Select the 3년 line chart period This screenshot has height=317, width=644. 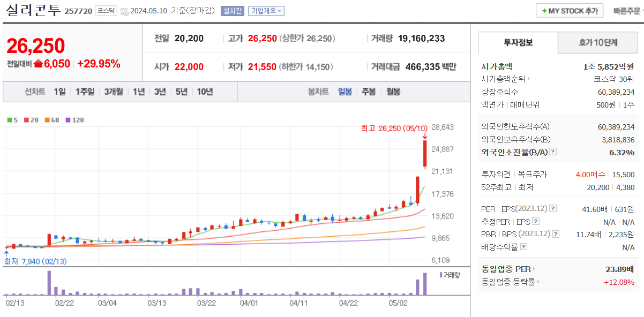point(160,92)
